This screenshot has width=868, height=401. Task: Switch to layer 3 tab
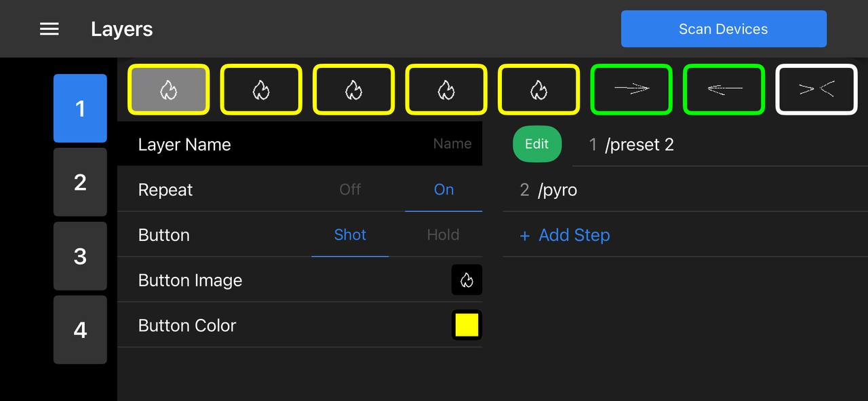80,256
